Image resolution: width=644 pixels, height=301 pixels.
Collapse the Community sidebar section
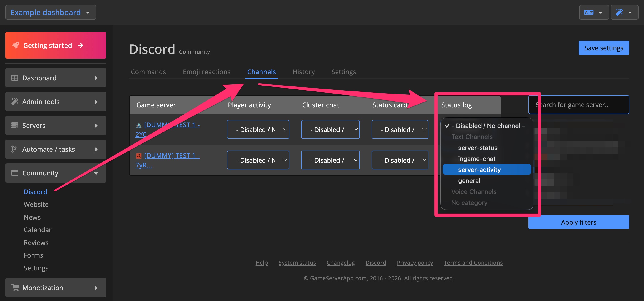[96, 173]
